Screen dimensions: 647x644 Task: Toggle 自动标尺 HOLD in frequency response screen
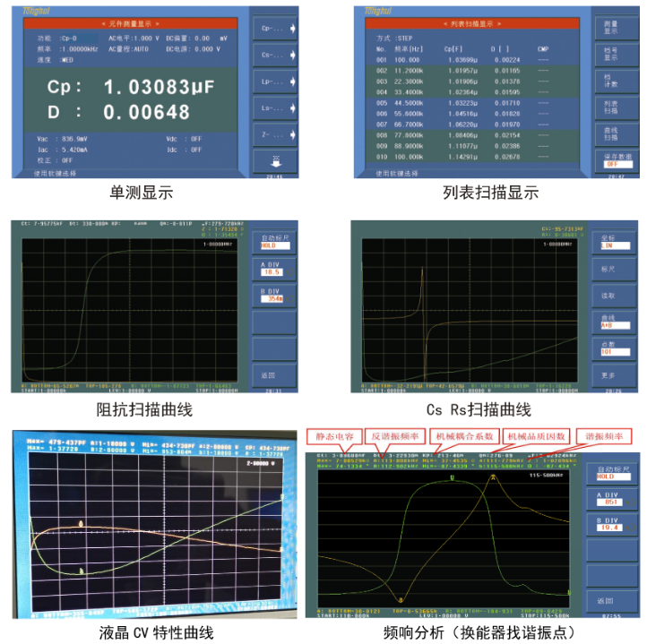tap(612, 473)
